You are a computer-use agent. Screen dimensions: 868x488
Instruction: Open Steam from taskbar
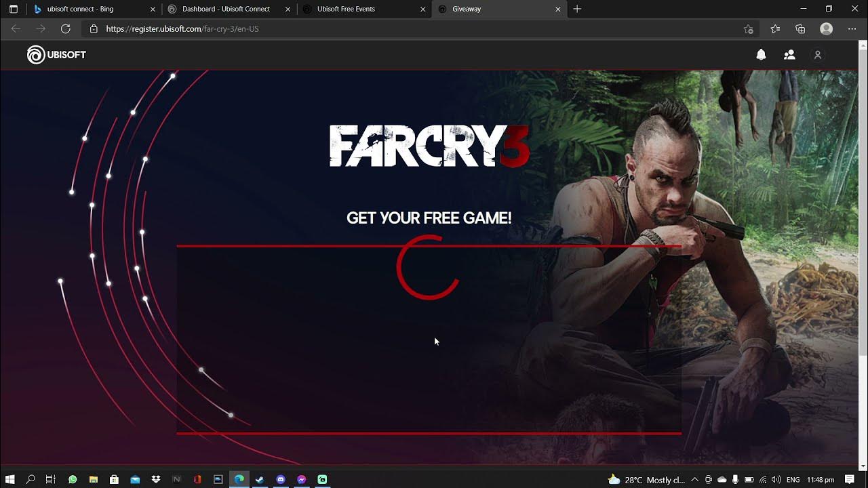coord(260,479)
